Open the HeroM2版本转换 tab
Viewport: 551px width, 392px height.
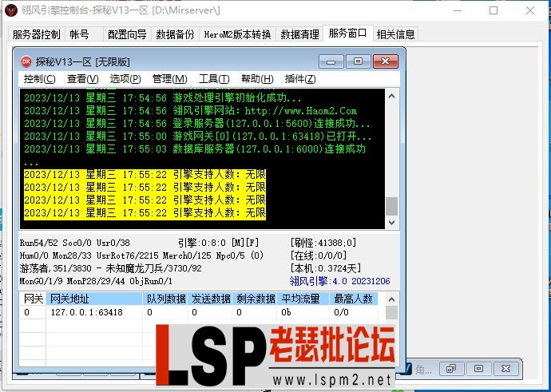237,34
